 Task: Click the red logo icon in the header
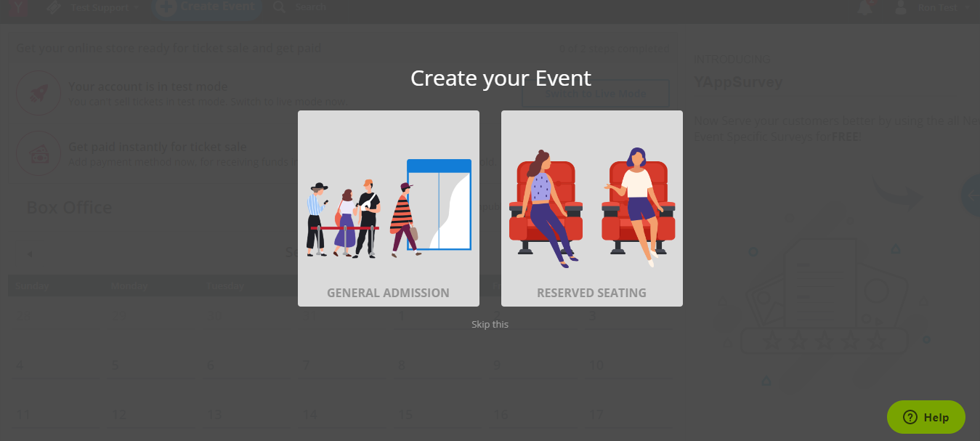[19, 7]
